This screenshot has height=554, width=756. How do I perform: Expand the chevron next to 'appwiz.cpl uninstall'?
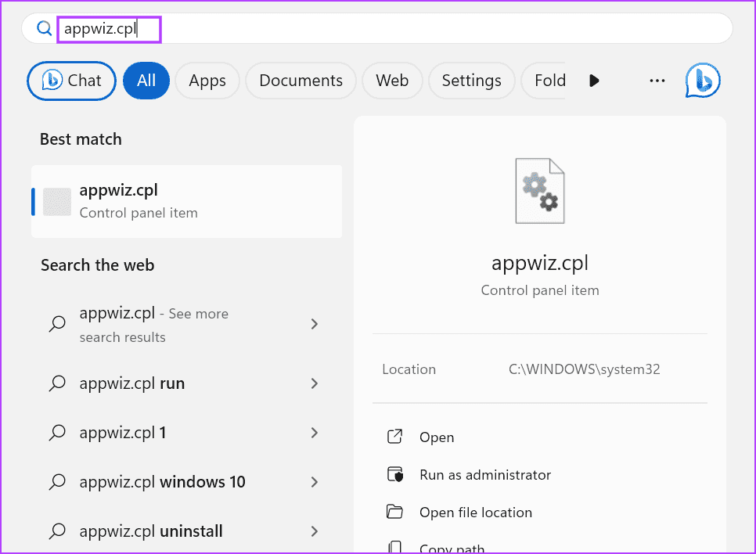click(315, 531)
